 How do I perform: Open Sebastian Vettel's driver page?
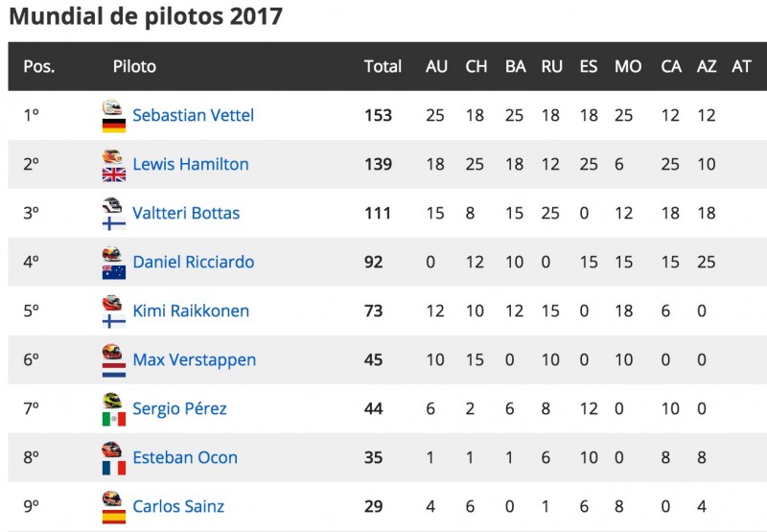tap(194, 115)
